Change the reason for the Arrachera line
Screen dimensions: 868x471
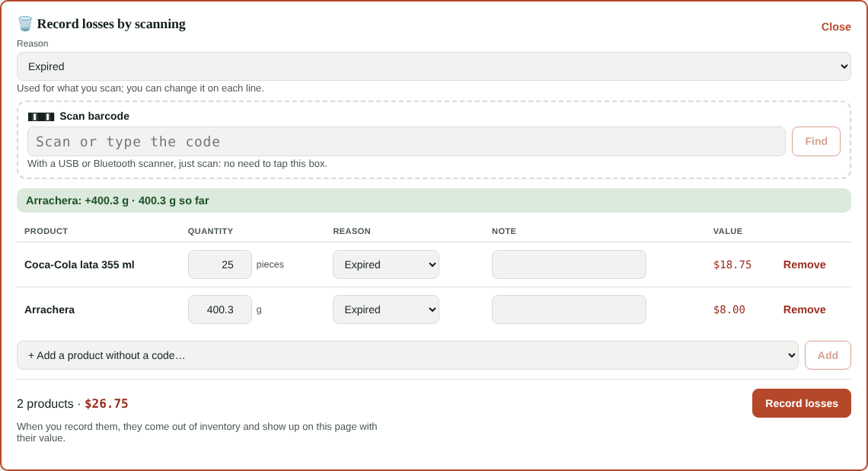tap(386, 309)
